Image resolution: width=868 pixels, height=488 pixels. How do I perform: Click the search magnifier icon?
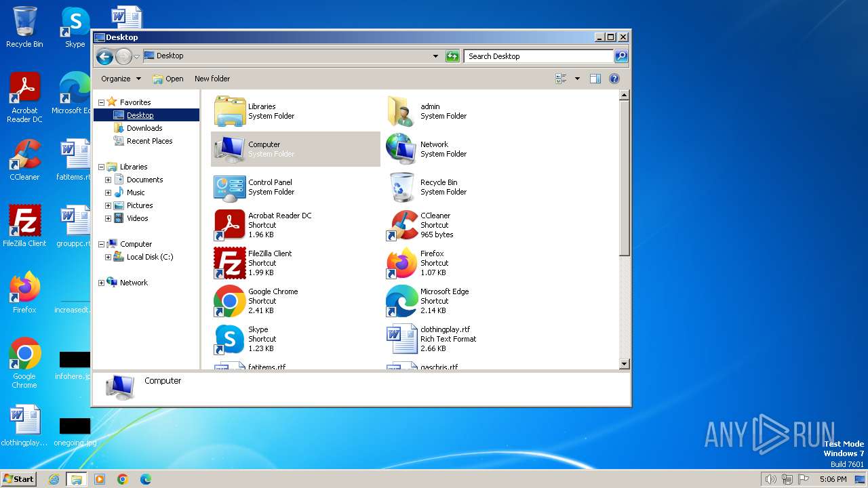[x=620, y=56]
